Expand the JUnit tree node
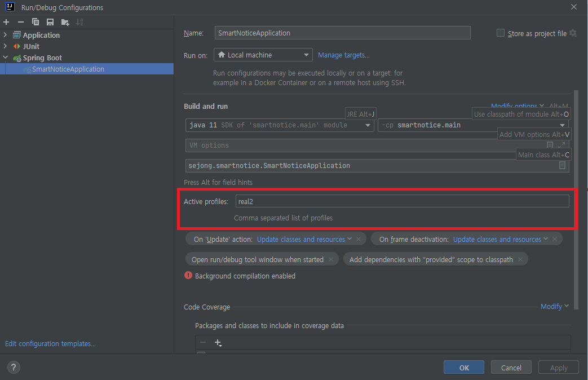Image resolution: width=588 pixels, height=380 pixels. coord(5,46)
